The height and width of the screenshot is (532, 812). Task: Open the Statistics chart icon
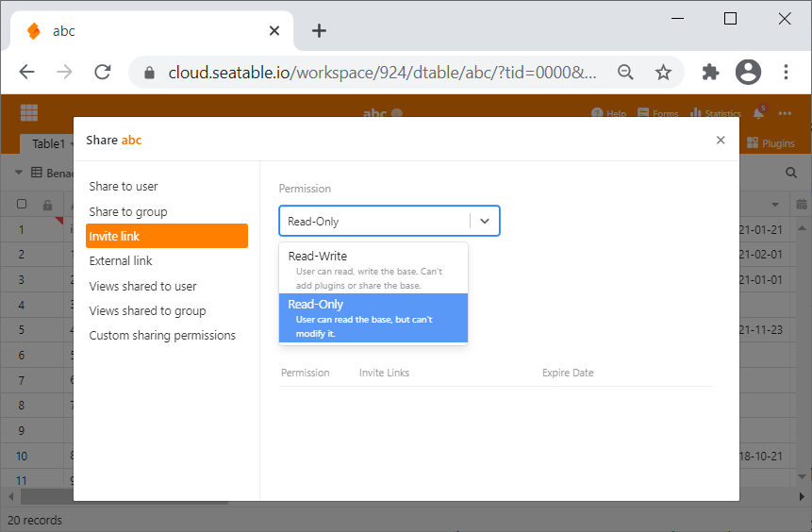[696, 113]
